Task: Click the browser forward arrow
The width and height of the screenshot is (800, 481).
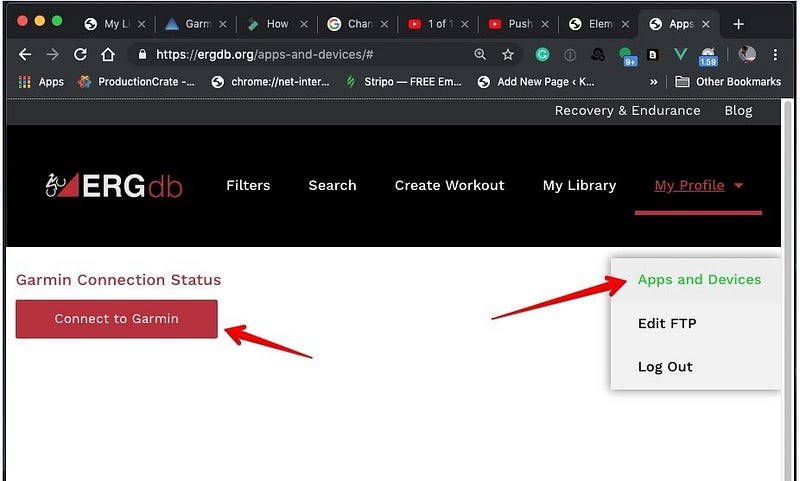Action: point(53,55)
